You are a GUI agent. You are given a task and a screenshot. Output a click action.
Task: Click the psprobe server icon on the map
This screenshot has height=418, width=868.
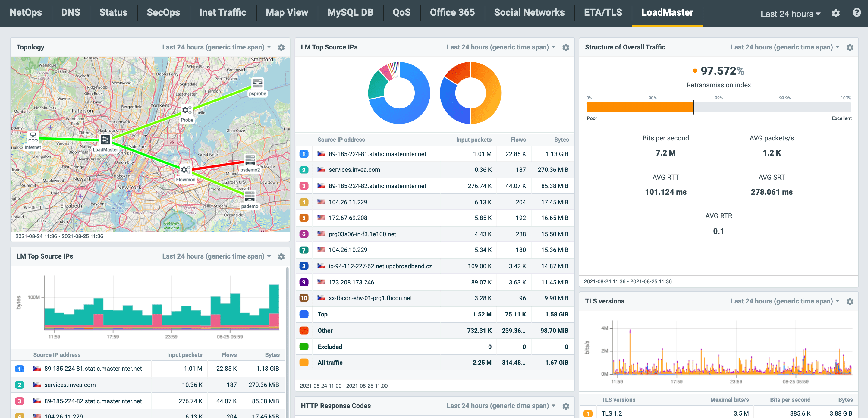point(257,83)
